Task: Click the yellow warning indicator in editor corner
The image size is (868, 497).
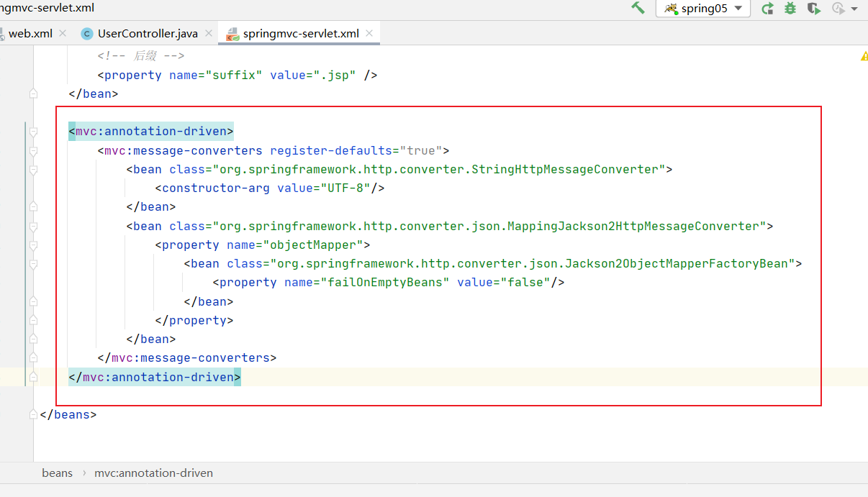Action: coord(864,56)
